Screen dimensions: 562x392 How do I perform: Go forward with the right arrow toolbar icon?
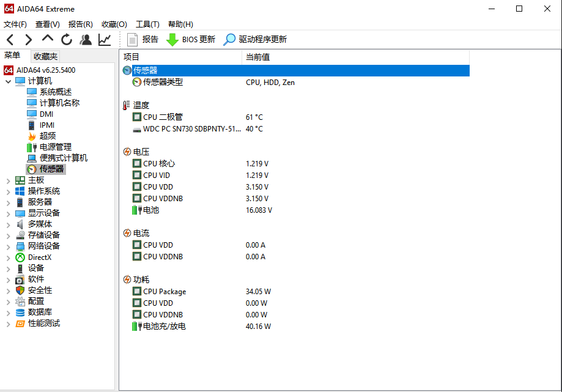coord(29,39)
